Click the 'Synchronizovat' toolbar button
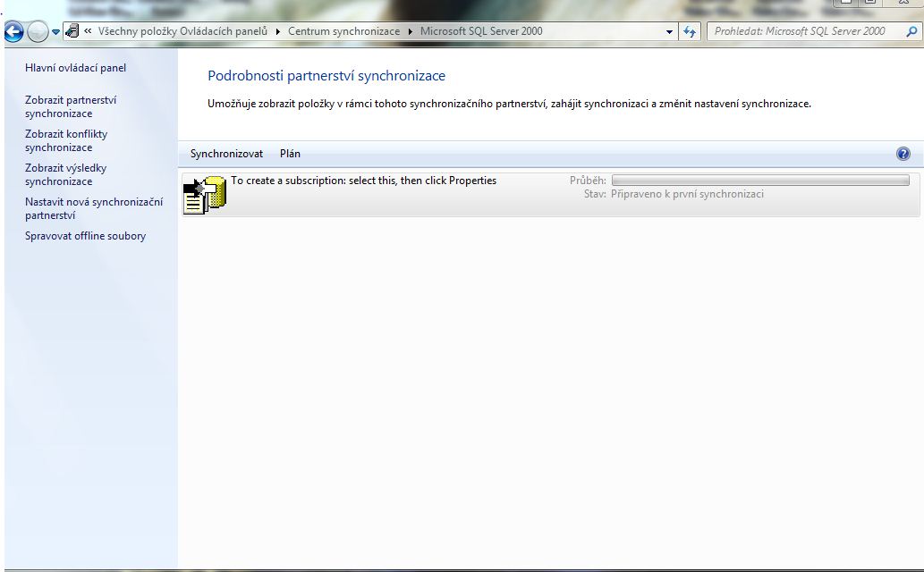924x572 pixels. 226,154
